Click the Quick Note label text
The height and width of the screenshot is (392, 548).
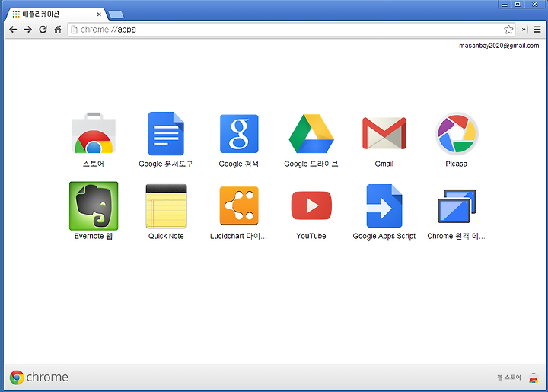point(166,236)
